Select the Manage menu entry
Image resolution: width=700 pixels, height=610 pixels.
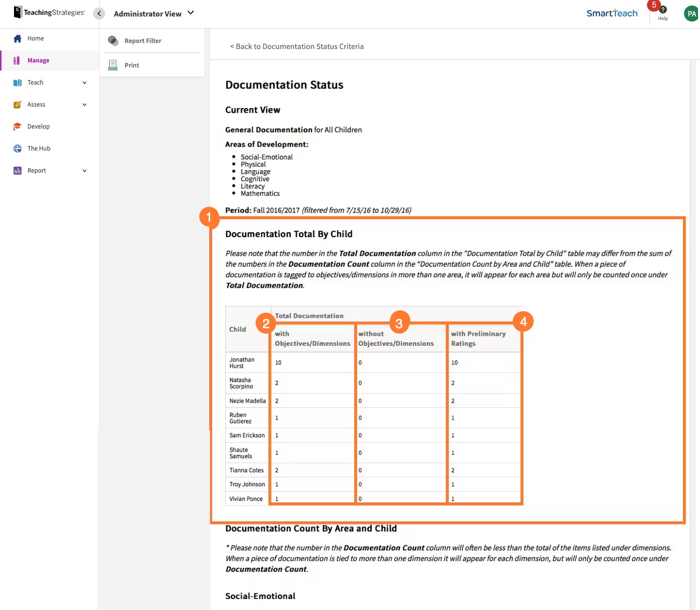[39, 60]
